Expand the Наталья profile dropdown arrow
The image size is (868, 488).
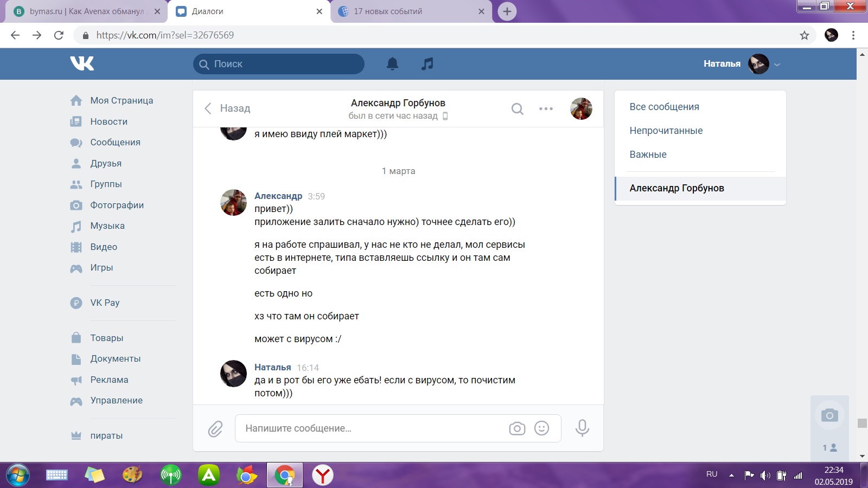[777, 65]
